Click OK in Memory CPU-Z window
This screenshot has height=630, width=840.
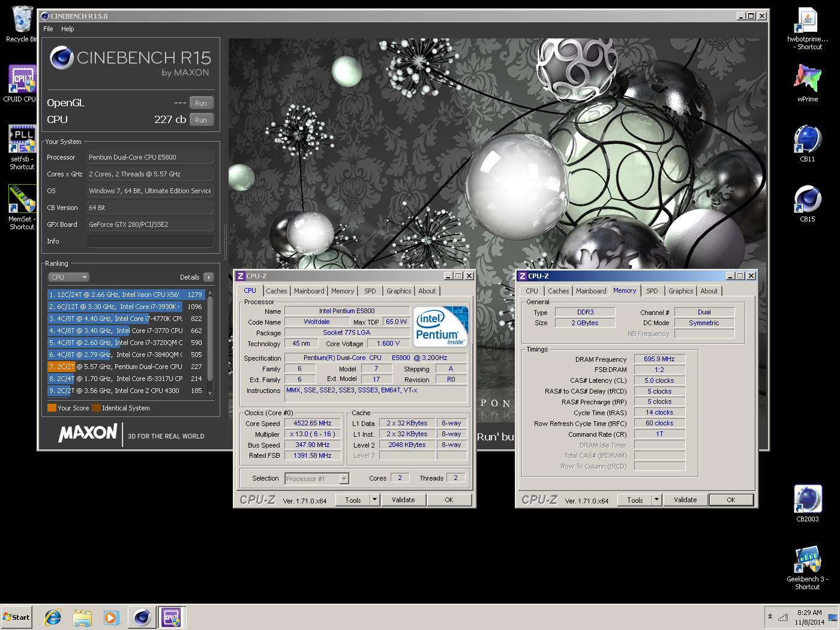(731, 500)
